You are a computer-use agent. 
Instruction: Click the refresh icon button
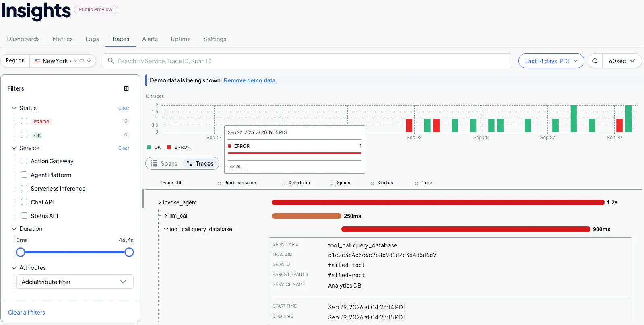pyautogui.click(x=595, y=61)
